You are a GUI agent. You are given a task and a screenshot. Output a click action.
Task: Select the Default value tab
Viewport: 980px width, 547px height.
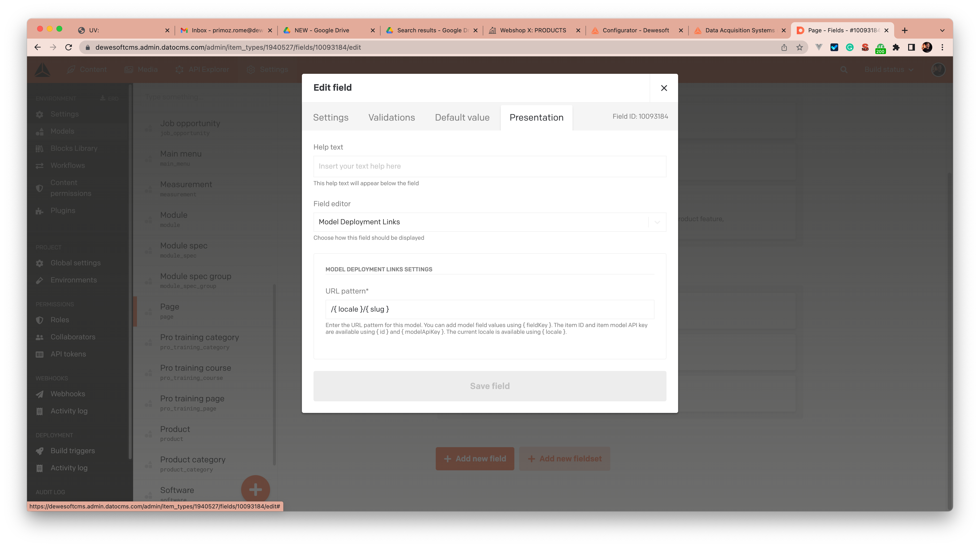(x=462, y=117)
